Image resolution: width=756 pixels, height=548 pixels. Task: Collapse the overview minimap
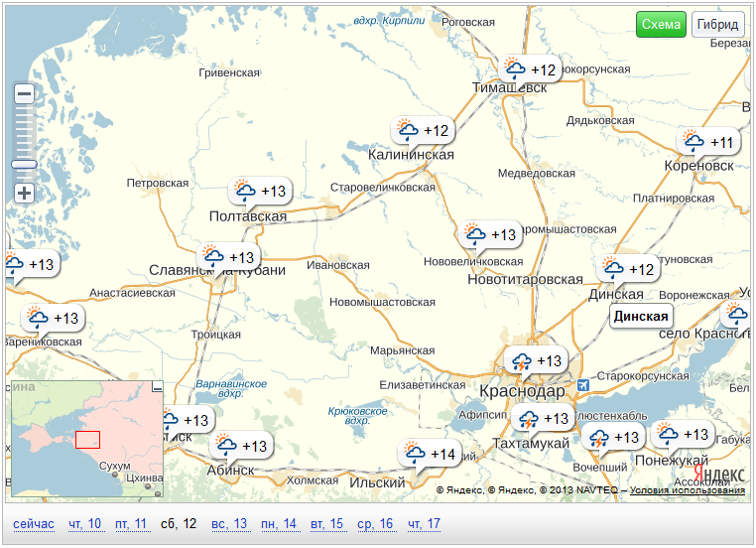pos(156,387)
